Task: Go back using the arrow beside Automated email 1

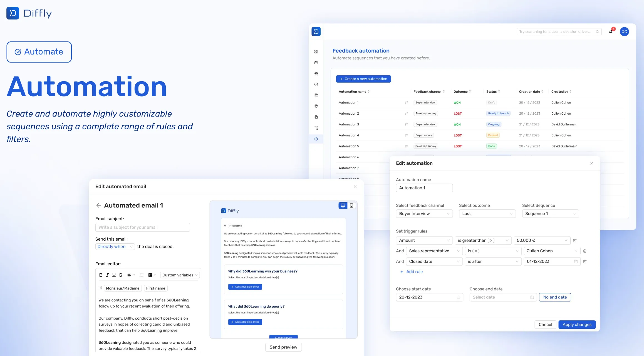Action: click(98, 205)
